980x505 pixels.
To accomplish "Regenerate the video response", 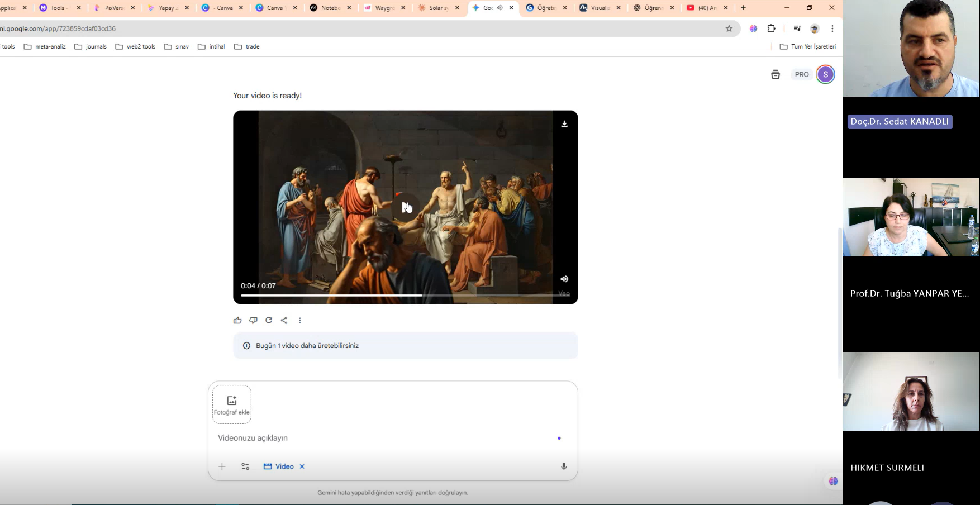I will 269,320.
